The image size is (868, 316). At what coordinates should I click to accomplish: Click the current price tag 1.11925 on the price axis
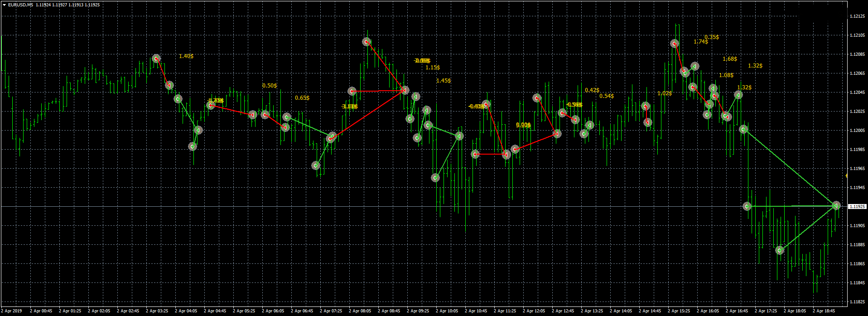click(x=857, y=206)
